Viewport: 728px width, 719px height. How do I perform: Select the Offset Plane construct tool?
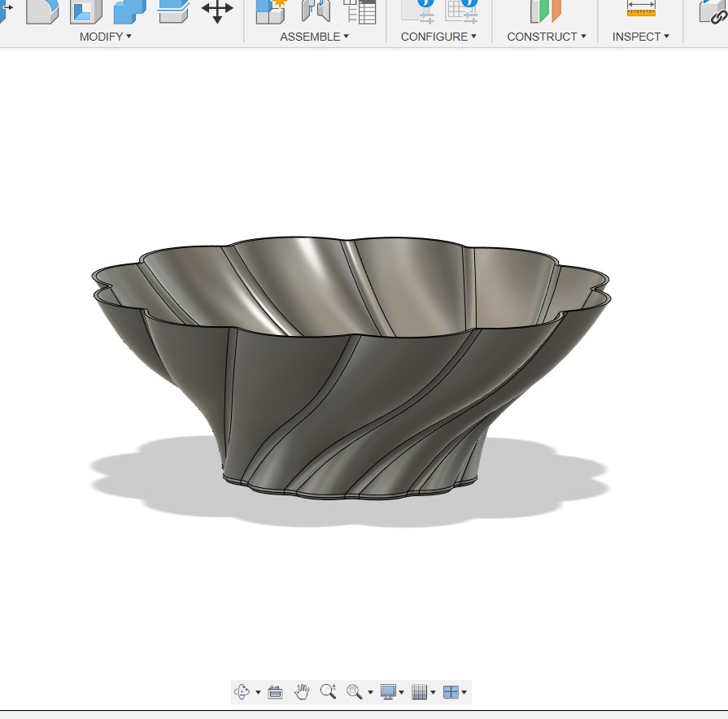(546, 11)
